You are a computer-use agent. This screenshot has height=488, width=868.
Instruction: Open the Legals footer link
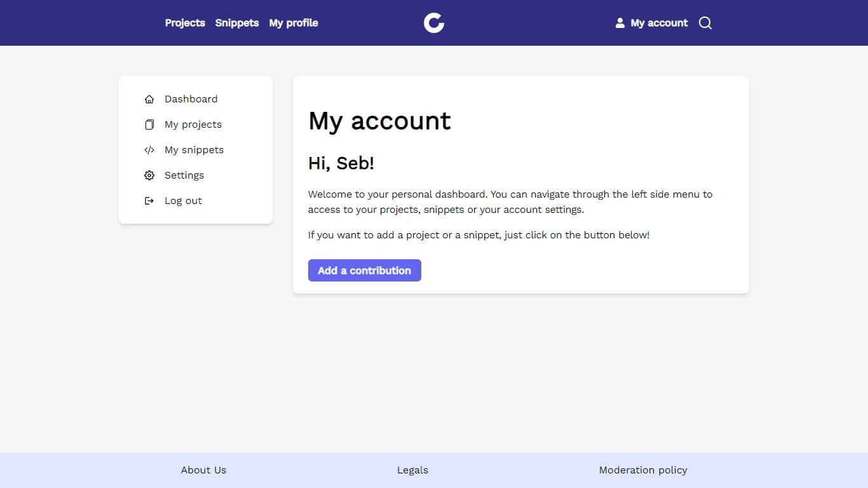[x=413, y=470]
